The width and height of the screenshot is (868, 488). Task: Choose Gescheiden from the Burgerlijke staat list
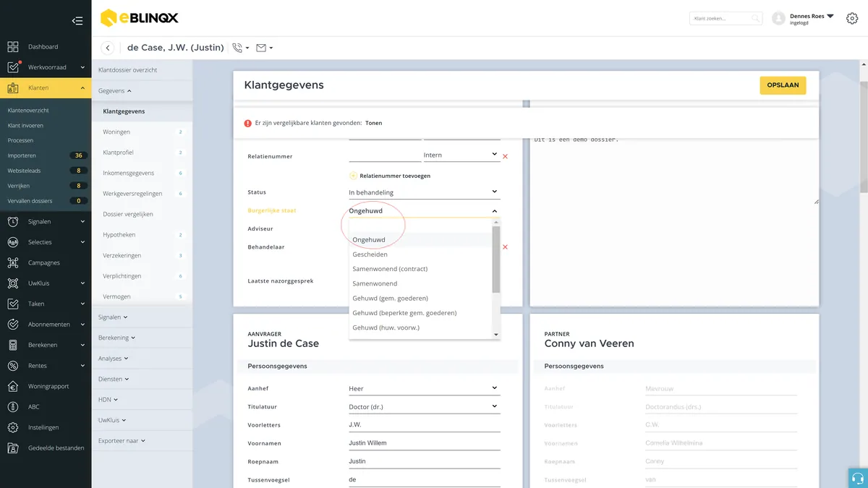coord(420,254)
